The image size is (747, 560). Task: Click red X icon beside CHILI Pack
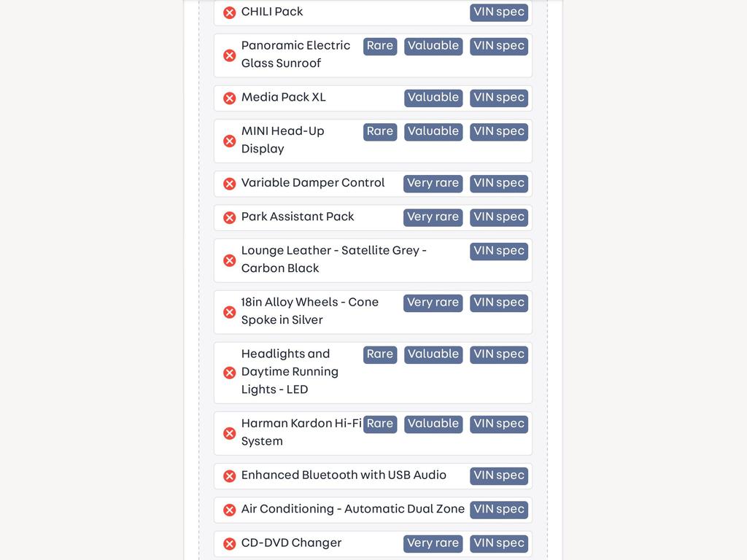coord(230,12)
